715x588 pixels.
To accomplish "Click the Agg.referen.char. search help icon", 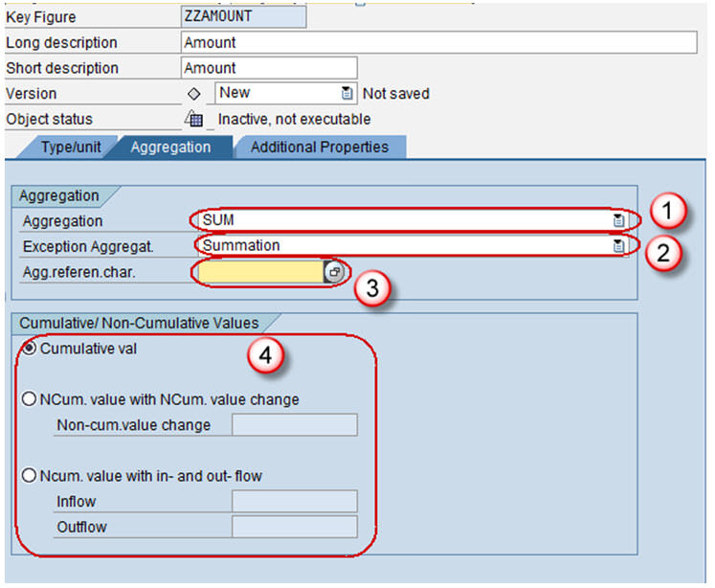I will coord(335,272).
